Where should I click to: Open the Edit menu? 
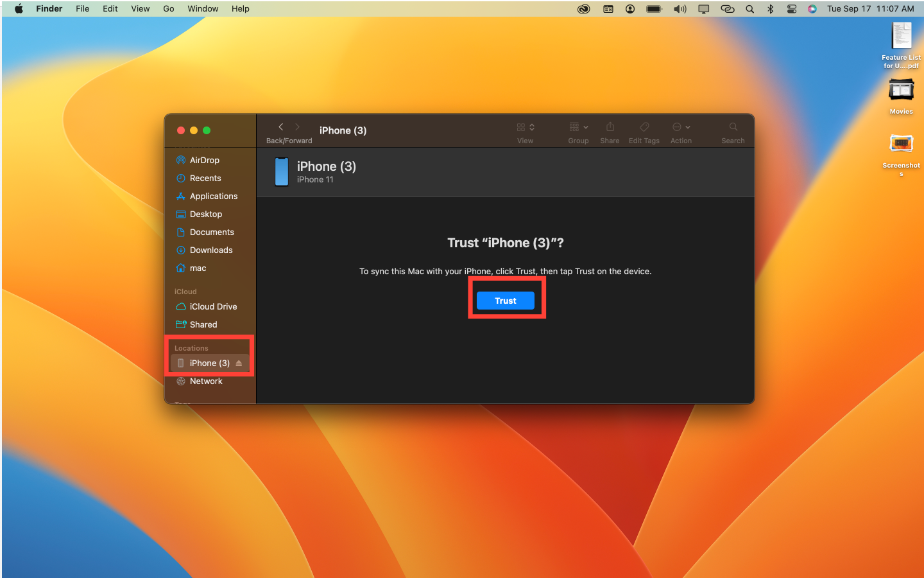(110, 8)
